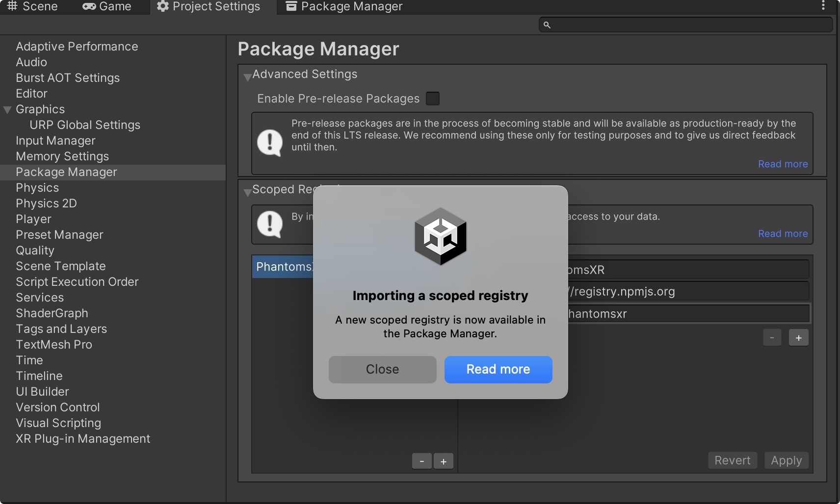Click the search magnifier icon
The image size is (840, 504).
point(547,25)
